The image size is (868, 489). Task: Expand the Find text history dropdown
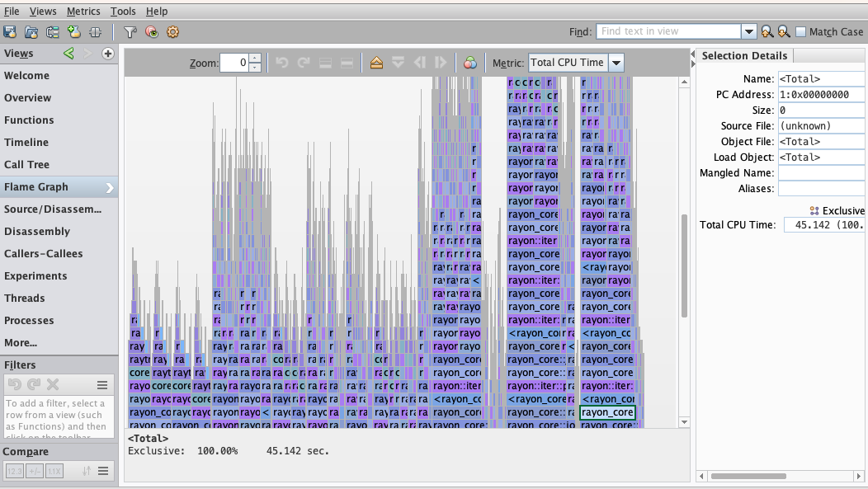coord(748,31)
